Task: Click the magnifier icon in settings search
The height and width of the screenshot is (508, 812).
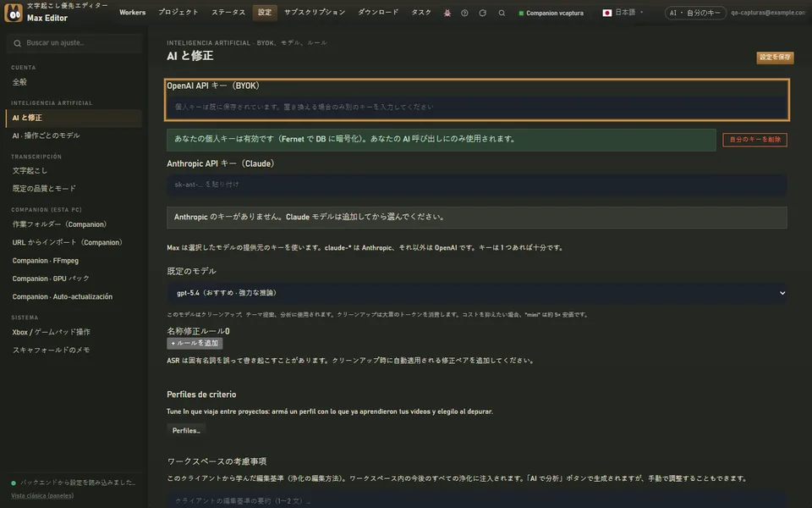Action: point(18,43)
